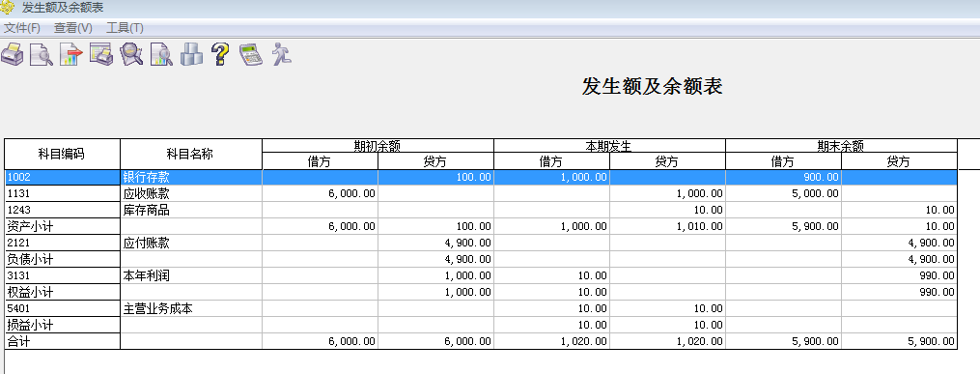980x374 pixels.
Task: Click 5,000.00 ending debit of 应收账款
Action: click(784, 194)
